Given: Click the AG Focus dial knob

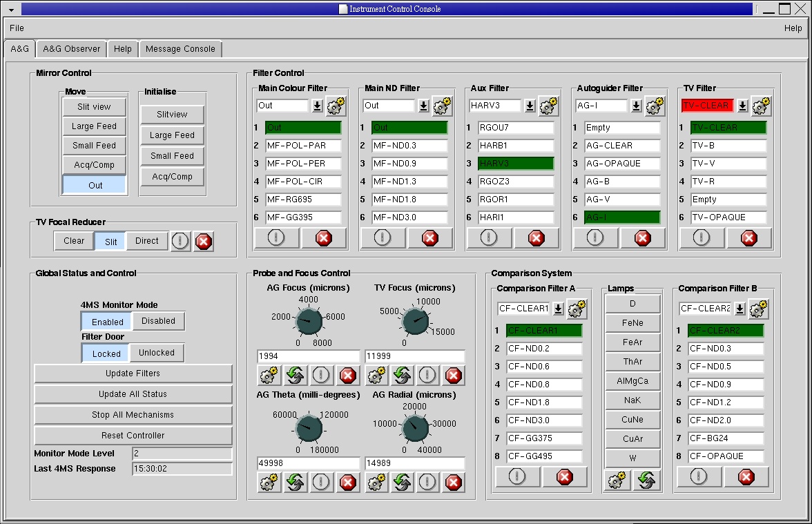Looking at the screenshot, I should point(309,321).
